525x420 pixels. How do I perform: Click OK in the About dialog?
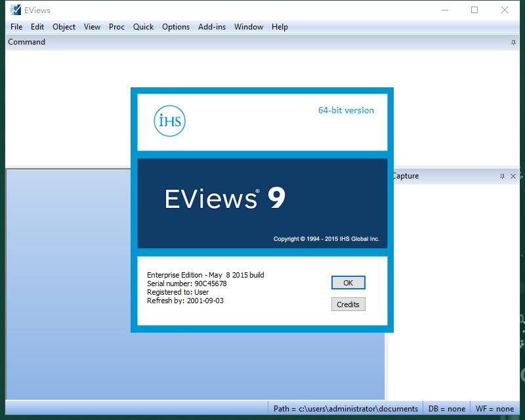click(348, 283)
